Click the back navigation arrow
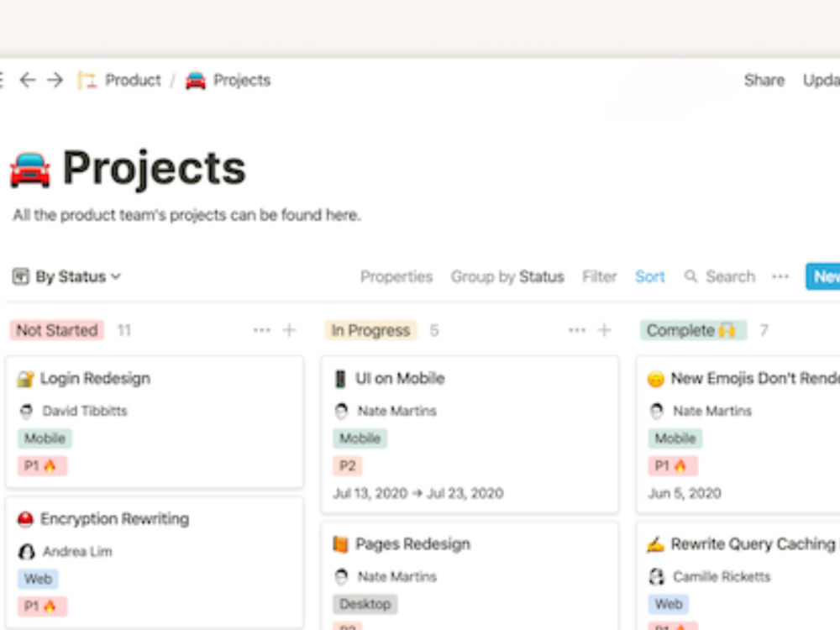The height and width of the screenshot is (630, 840). coord(29,80)
